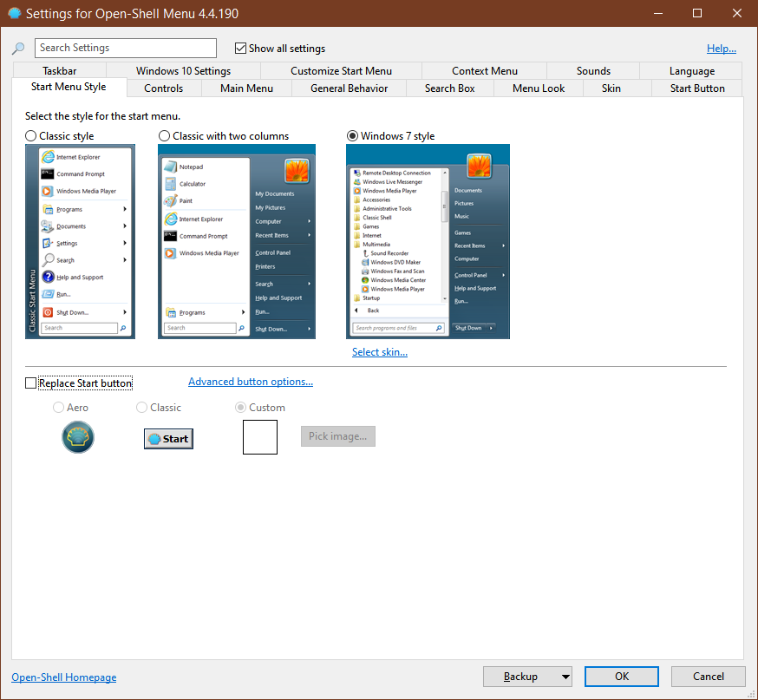Viewport: 758px width, 700px height.
Task: Open the Customize Start Menu tab
Action: pos(341,70)
